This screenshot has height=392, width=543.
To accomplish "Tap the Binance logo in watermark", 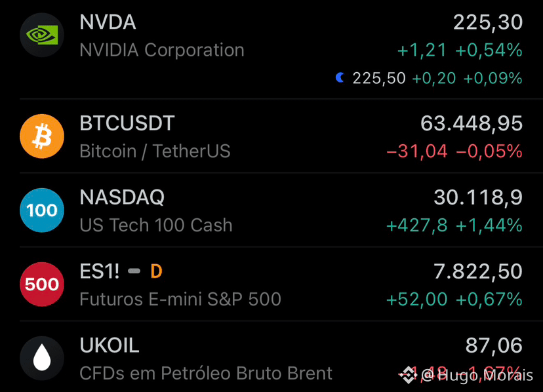I will (x=408, y=375).
